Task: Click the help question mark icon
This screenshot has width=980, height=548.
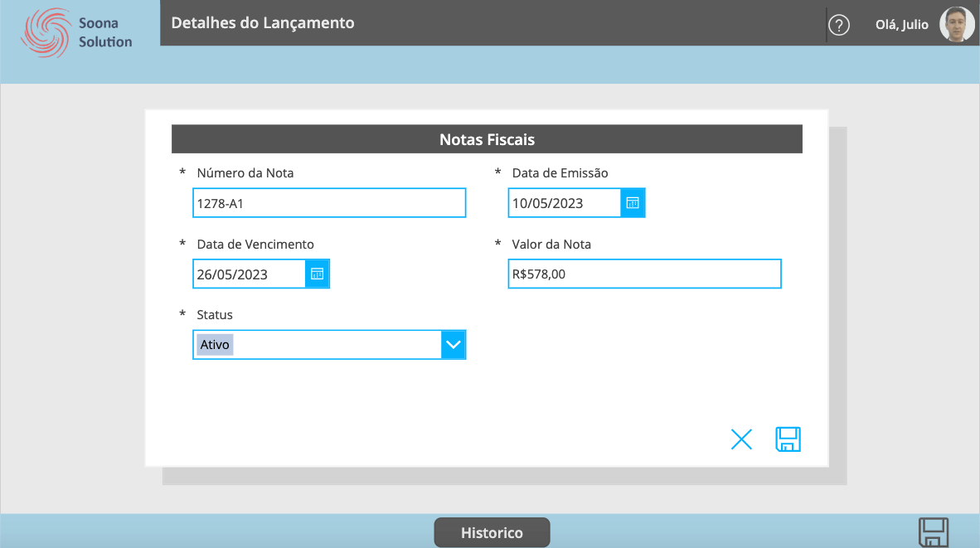Action: coord(839,26)
